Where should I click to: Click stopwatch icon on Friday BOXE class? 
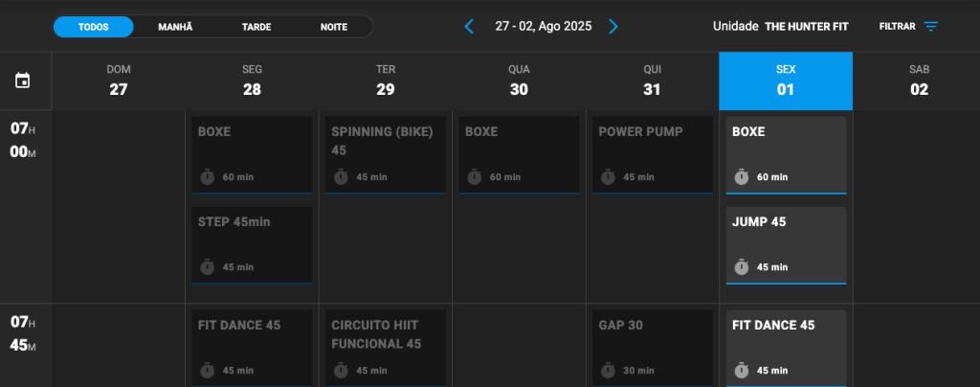pos(742,177)
